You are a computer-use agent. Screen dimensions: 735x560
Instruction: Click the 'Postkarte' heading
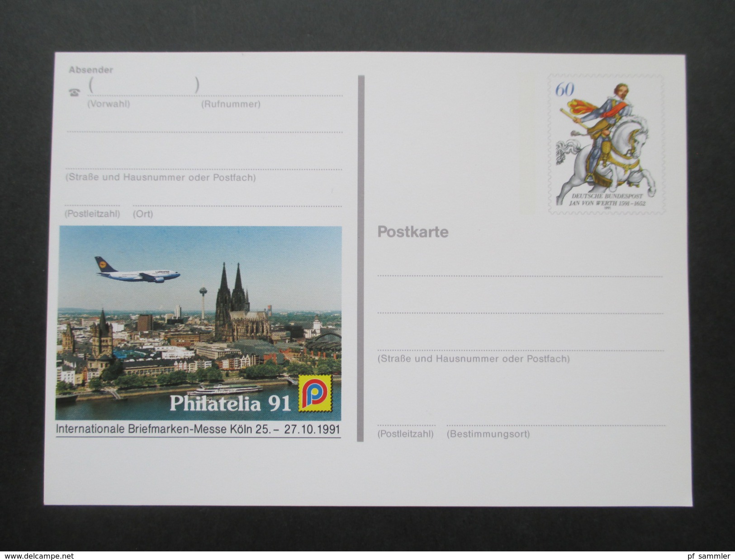pyautogui.click(x=413, y=232)
